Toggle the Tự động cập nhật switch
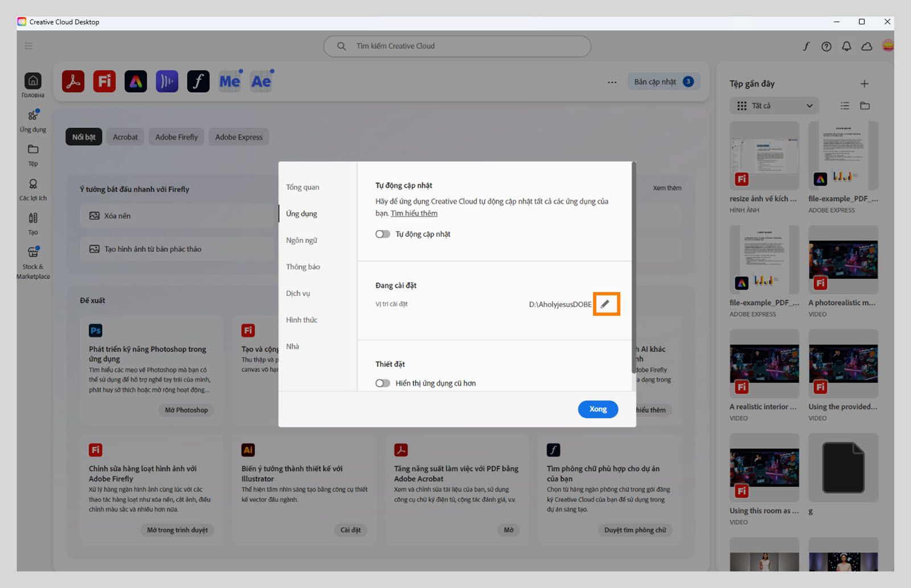The width and height of the screenshot is (911, 588). tap(383, 234)
